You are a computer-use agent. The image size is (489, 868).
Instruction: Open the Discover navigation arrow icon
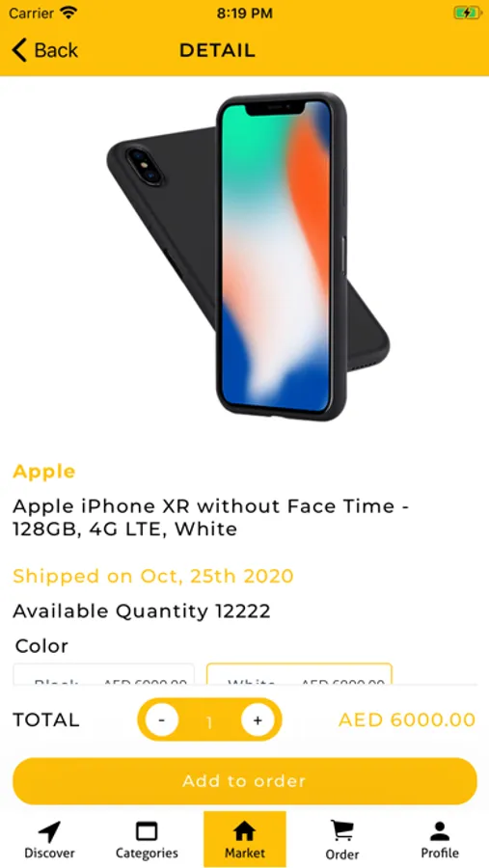tap(49, 831)
